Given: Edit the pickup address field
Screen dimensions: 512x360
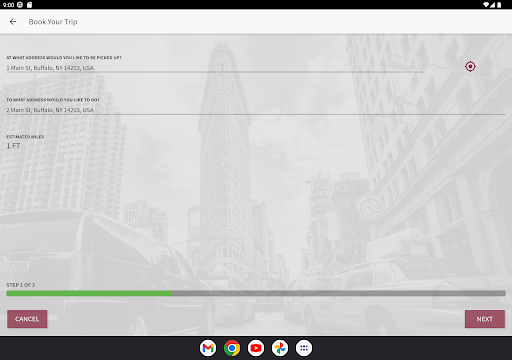Looking at the screenshot, I should pyautogui.click(x=215, y=68).
